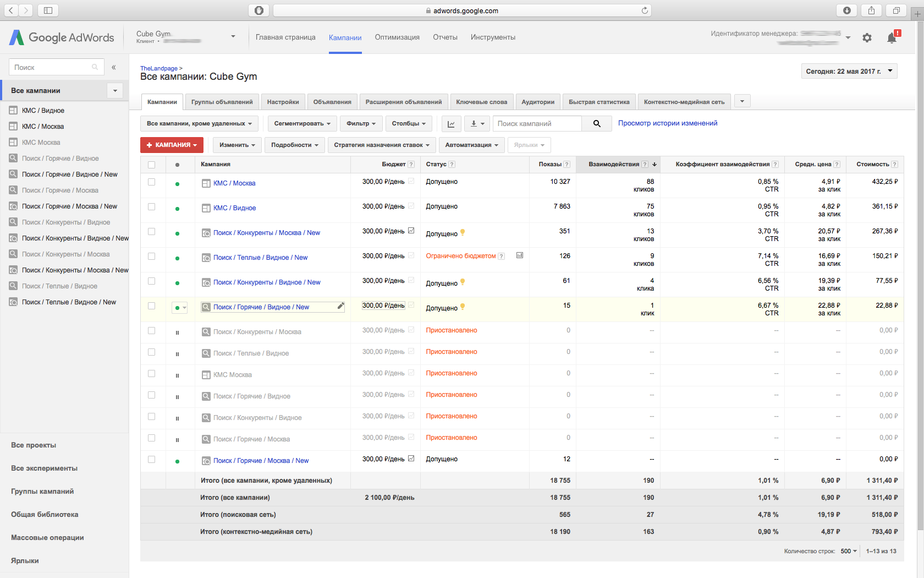Switch to the Группы объявлений tab

click(222, 102)
